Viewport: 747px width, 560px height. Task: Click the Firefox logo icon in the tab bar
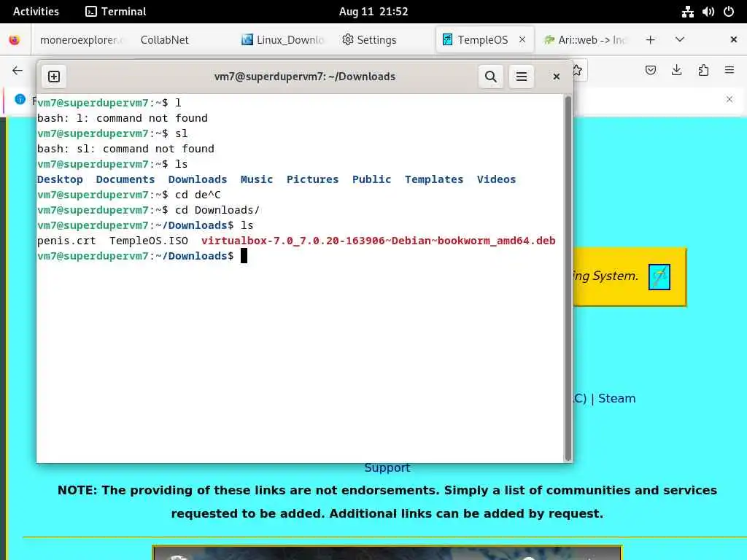coord(15,40)
